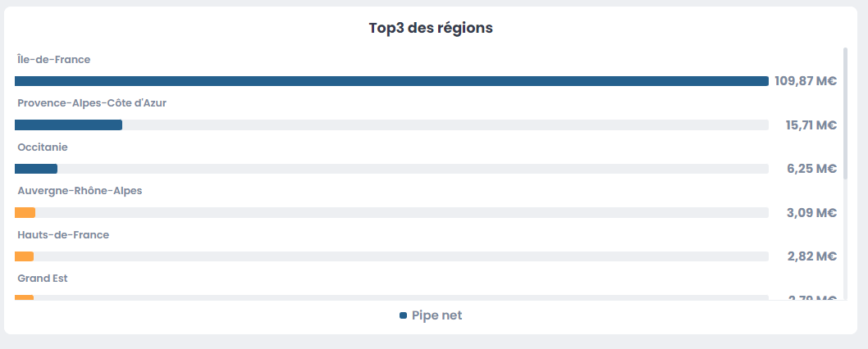The height and width of the screenshot is (349, 868).
Task: Select the Auvergne-Rhône-Alpes region label
Action: [80, 191]
